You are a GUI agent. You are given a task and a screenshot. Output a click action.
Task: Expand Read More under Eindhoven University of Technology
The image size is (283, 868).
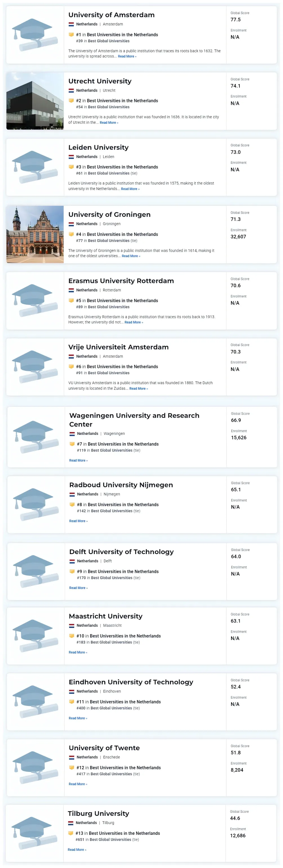click(78, 718)
